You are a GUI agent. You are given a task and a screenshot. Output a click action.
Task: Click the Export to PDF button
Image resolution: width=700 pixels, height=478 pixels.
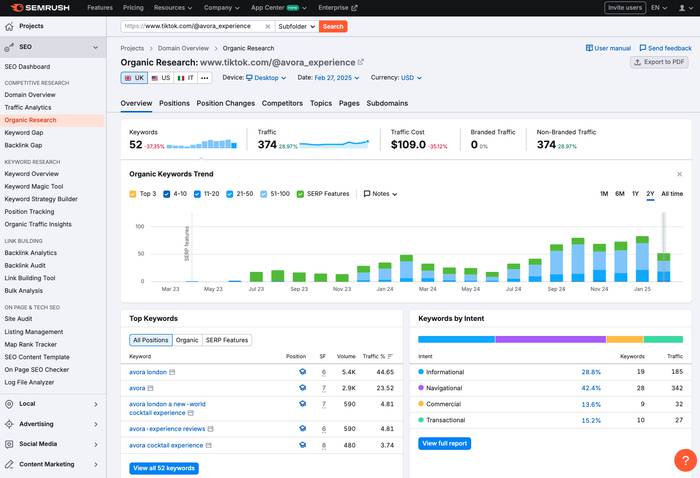pyautogui.click(x=659, y=62)
